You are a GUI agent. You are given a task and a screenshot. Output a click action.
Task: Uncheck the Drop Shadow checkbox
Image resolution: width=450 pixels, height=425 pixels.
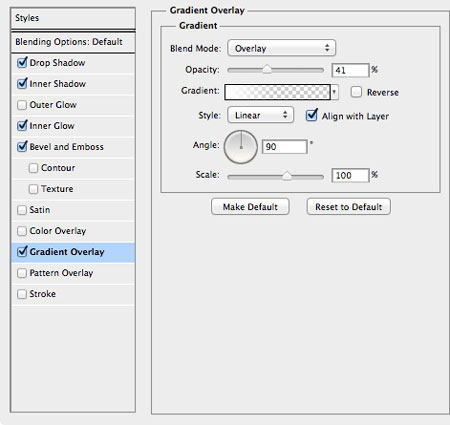coord(22,63)
